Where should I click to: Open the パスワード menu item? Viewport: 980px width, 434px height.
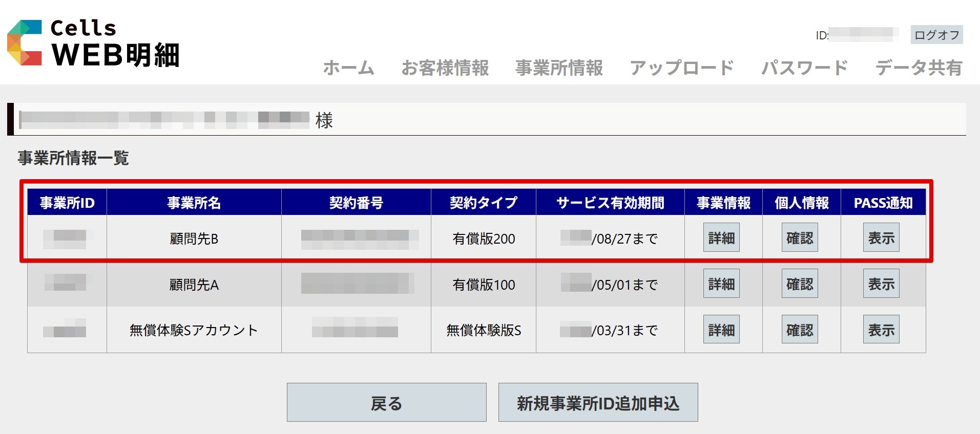(804, 68)
